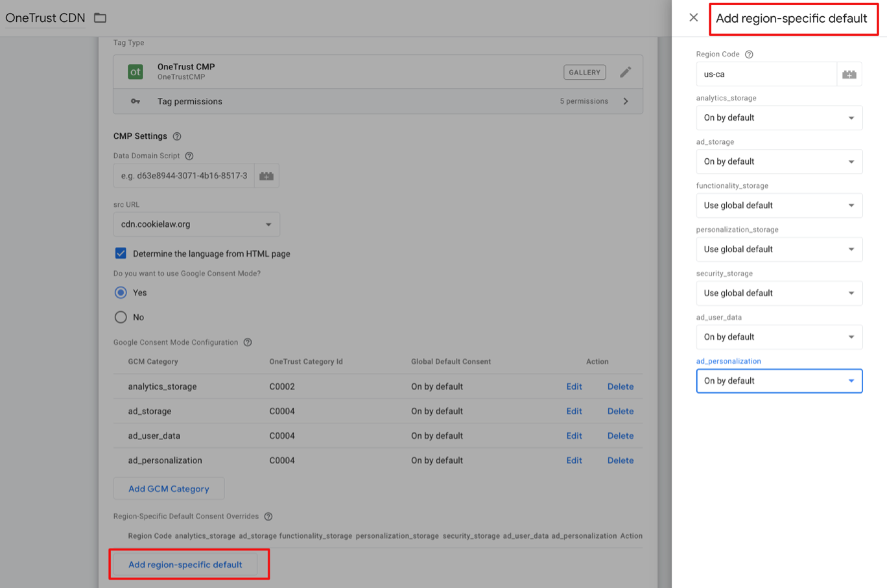
Task: Click the folder icon next to OneTrust CDN
Action: pos(99,17)
